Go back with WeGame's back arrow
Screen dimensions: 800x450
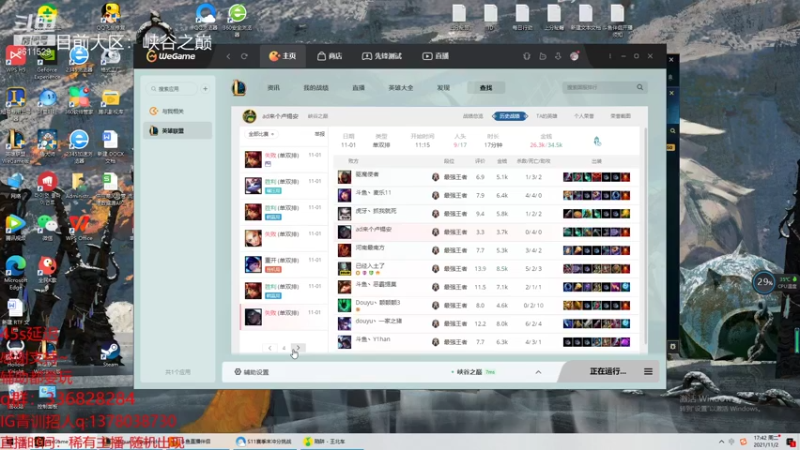coord(229,56)
